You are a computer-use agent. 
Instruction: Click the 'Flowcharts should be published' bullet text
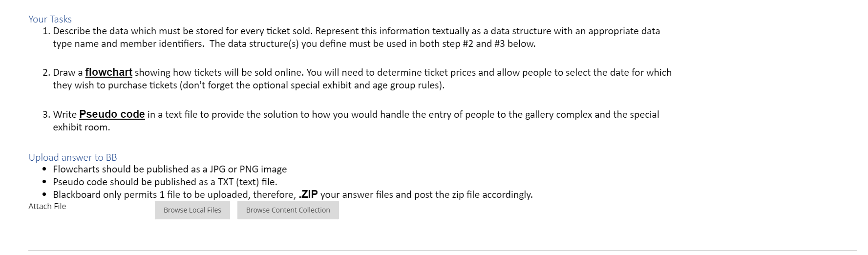170,169
